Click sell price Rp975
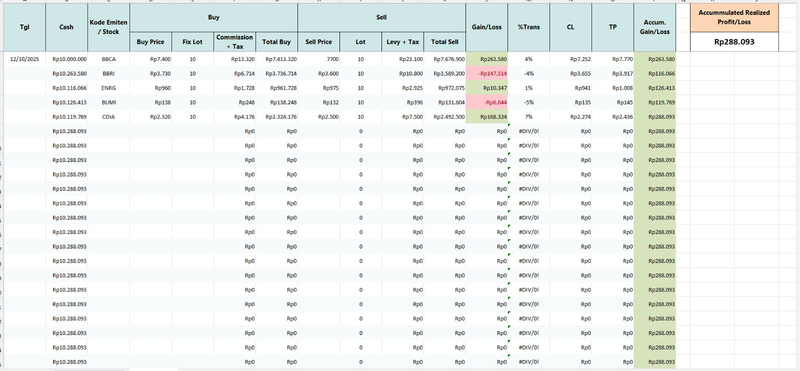Image resolution: width=800 pixels, height=371 pixels. click(318, 88)
